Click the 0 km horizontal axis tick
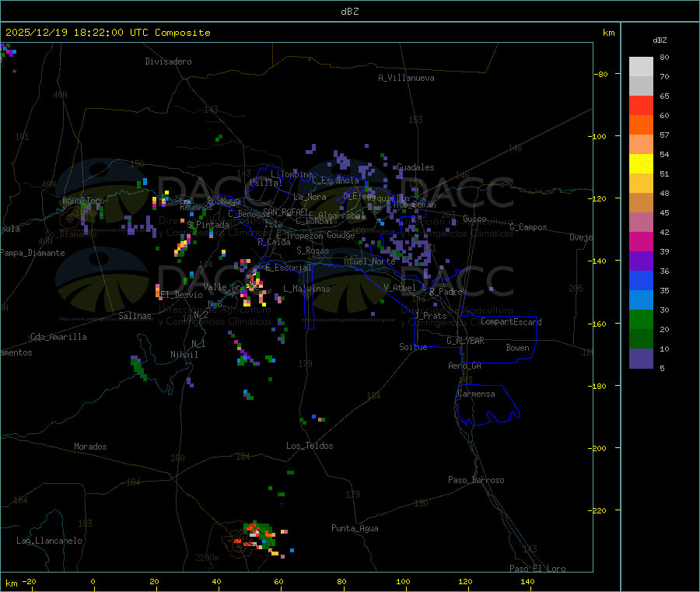Image resolution: width=700 pixels, height=592 pixels. click(x=93, y=581)
